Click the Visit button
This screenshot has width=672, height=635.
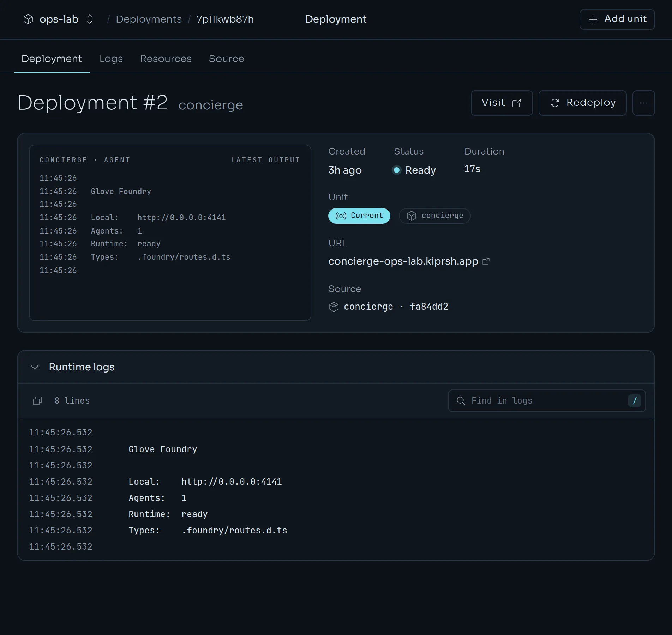[x=502, y=103]
